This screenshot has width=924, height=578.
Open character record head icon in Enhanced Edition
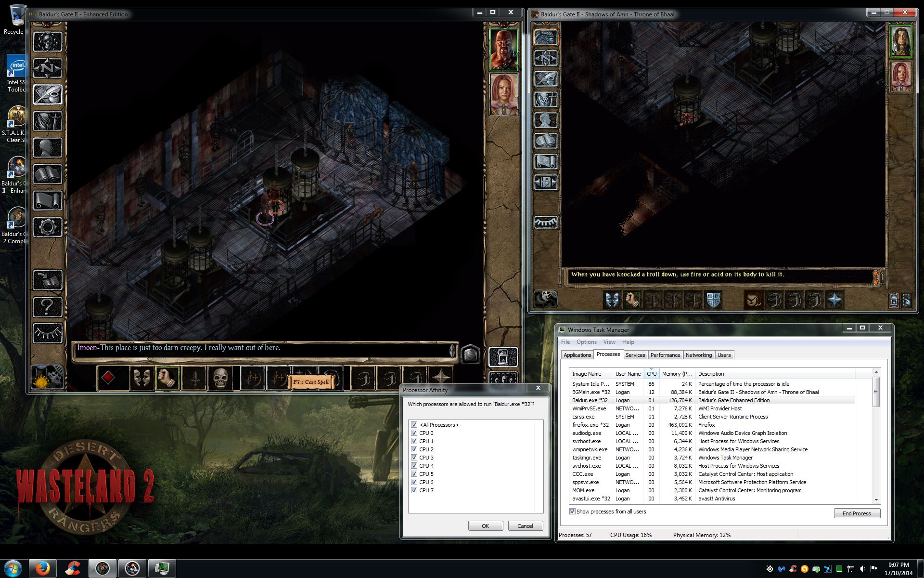47,147
